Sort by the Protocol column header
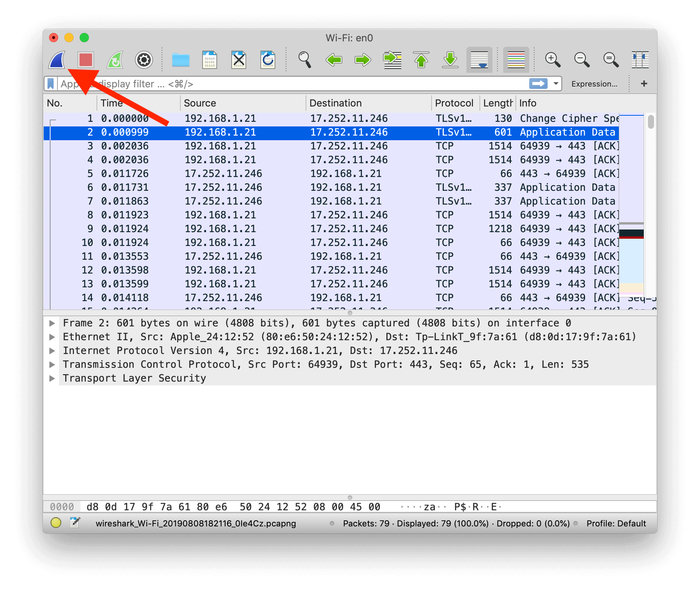Image resolution: width=700 pixels, height=590 pixels. (x=455, y=103)
